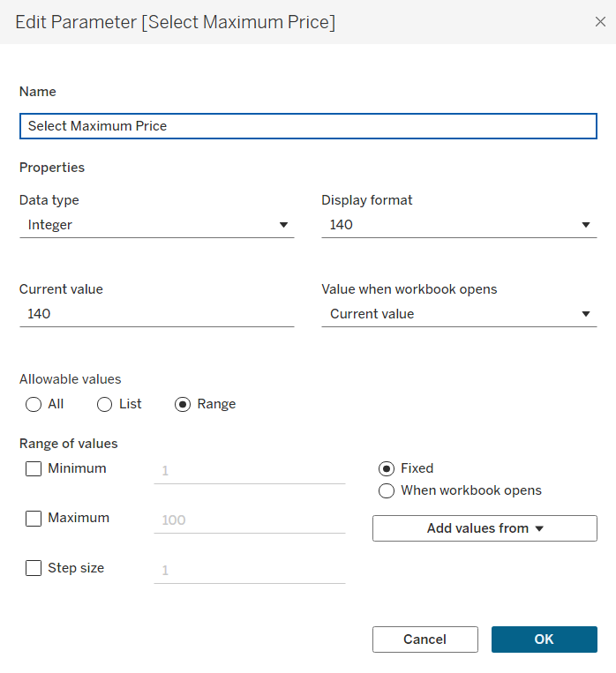Select the All allowable values option
616x673 pixels.
click(34, 405)
